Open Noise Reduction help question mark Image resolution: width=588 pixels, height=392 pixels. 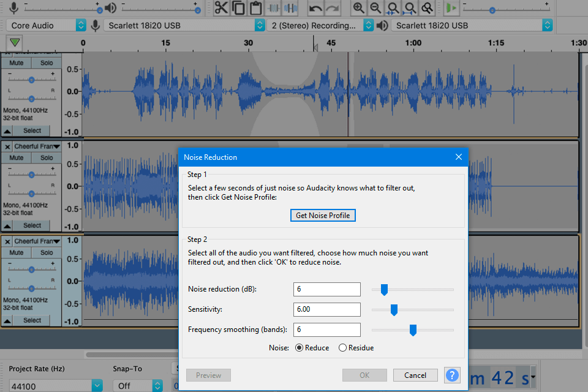tap(452, 375)
